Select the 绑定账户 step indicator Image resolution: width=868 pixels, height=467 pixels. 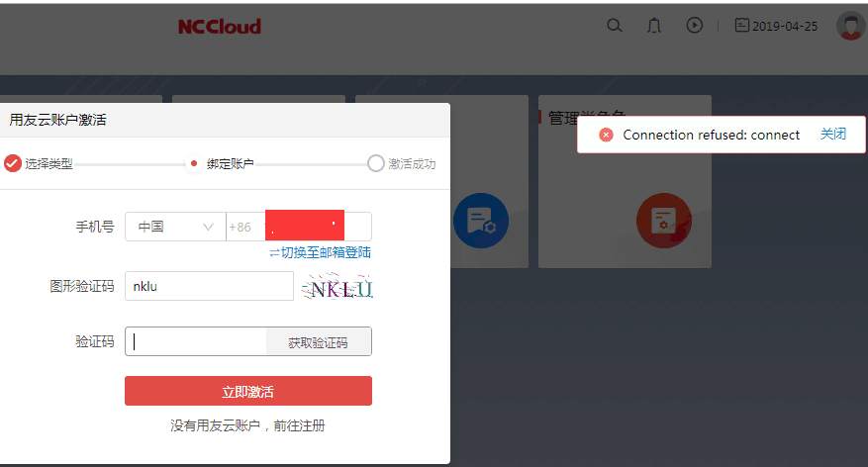(194, 163)
